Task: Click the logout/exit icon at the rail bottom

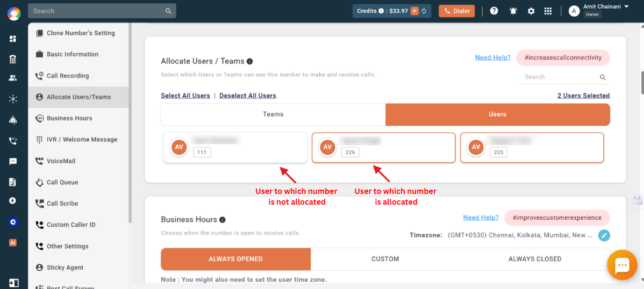Action: [x=13, y=283]
